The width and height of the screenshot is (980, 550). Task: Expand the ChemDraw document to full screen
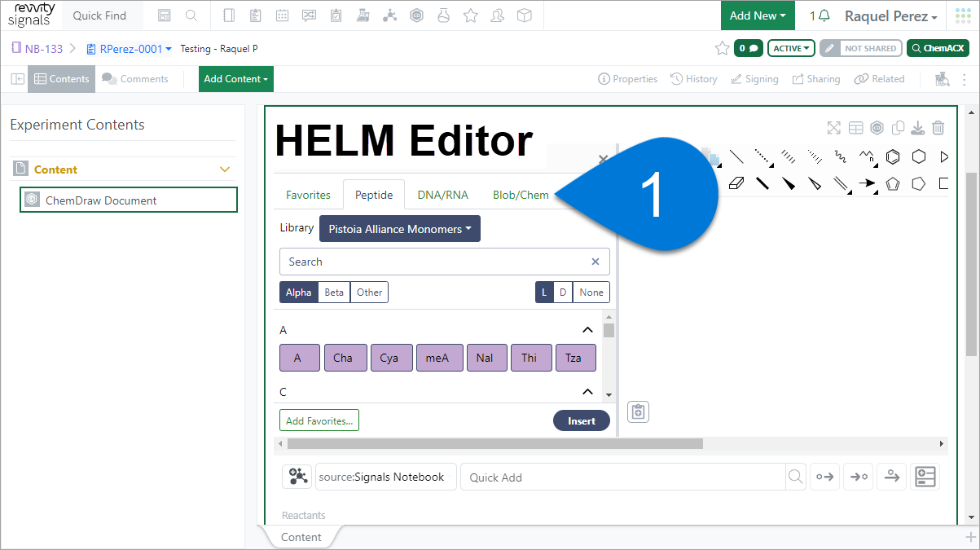click(833, 128)
